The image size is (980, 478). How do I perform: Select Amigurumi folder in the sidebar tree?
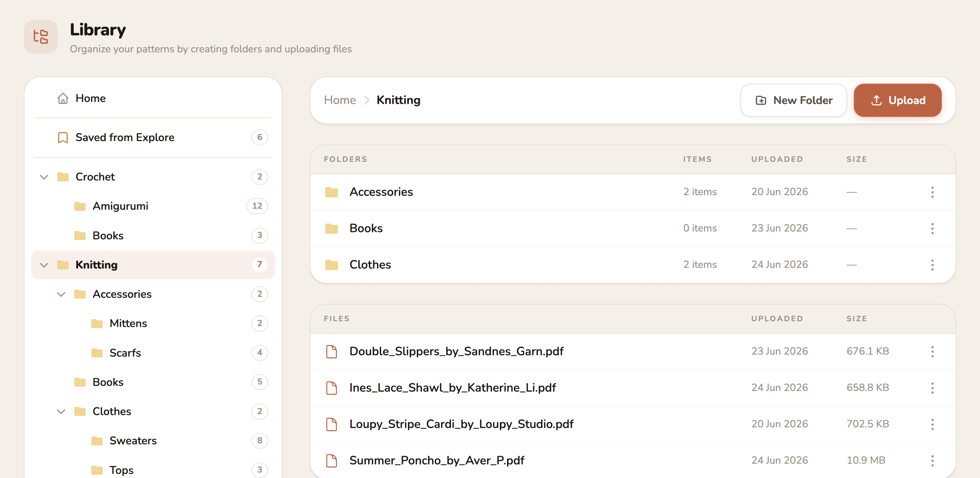153,206
